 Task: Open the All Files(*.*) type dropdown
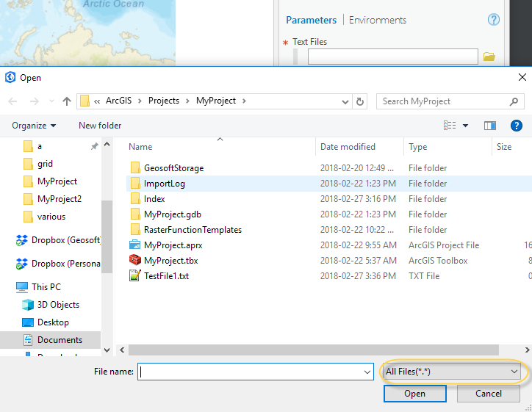[452, 372]
